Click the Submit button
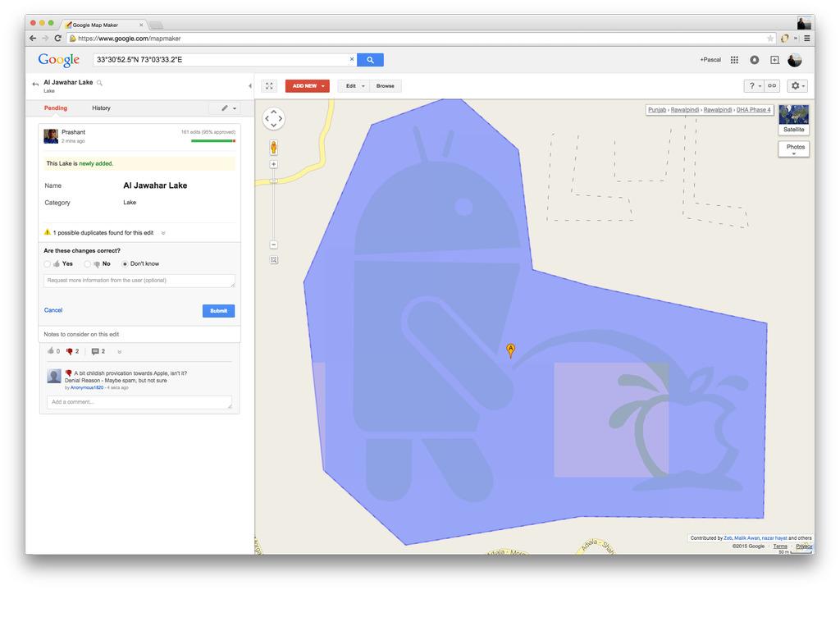The width and height of the screenshot is (840, 631). [x=218, y=311]
